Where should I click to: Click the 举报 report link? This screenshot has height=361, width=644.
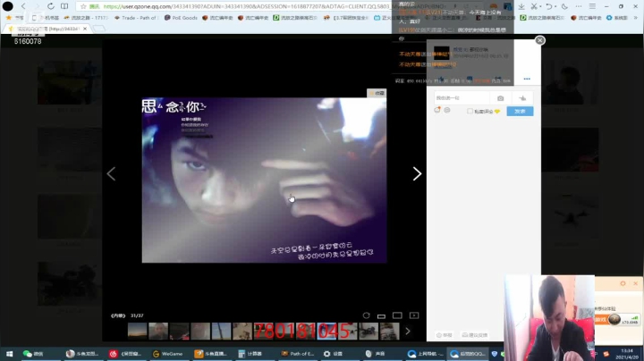[444, 335]
